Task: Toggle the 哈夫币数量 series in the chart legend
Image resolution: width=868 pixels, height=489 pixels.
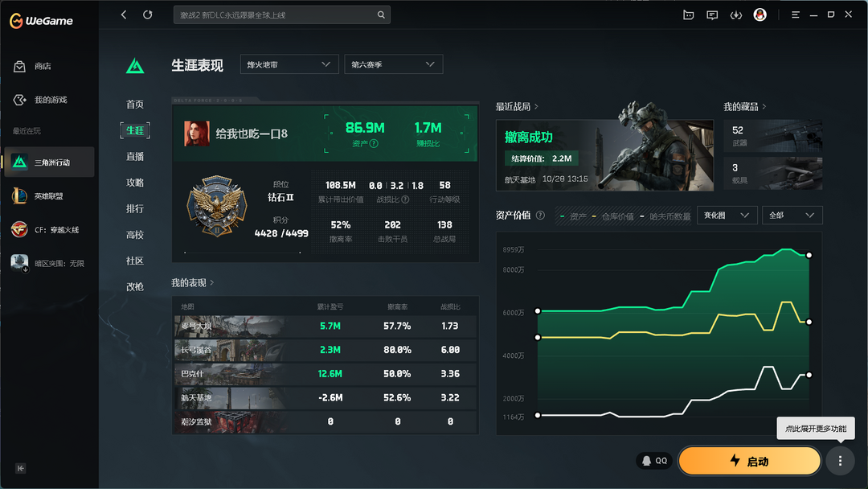Action: (669, 215)
